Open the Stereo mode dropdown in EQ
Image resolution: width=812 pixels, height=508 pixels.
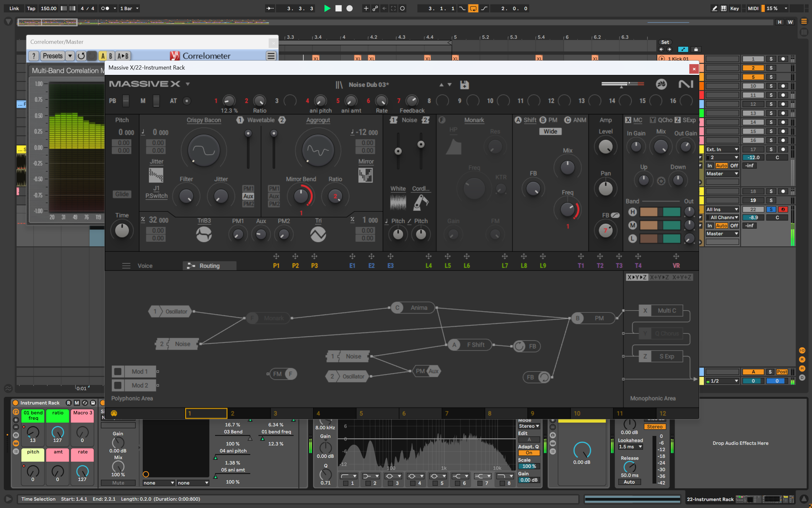(529, 426)
